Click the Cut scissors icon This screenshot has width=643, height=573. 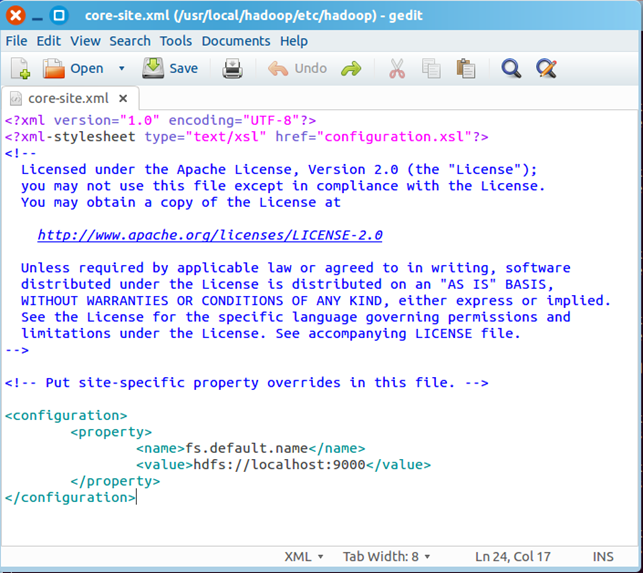(x=397, y=68)
